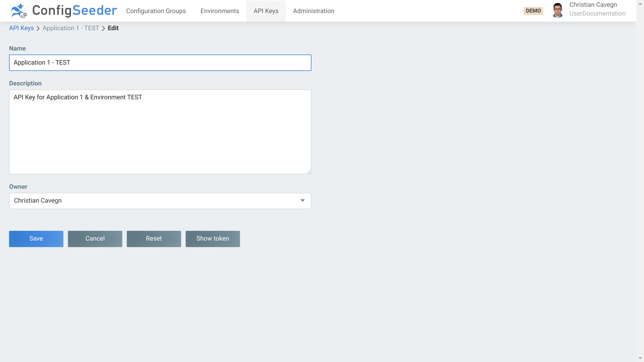Click the breadcrumb separator chevron after API Keys
Image resolution: width=644 pixels, height=362 pixels.
(x=38, y=28)
